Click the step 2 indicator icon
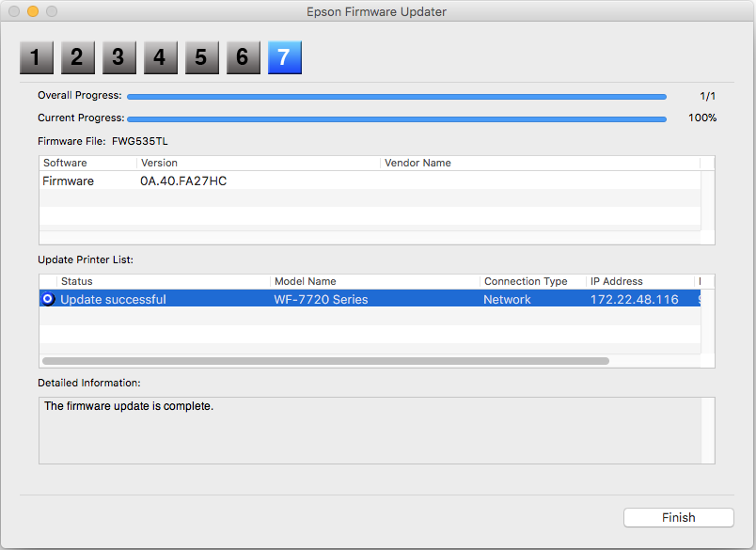The height and width of the screenshot is (550, 756). (78, 57)
